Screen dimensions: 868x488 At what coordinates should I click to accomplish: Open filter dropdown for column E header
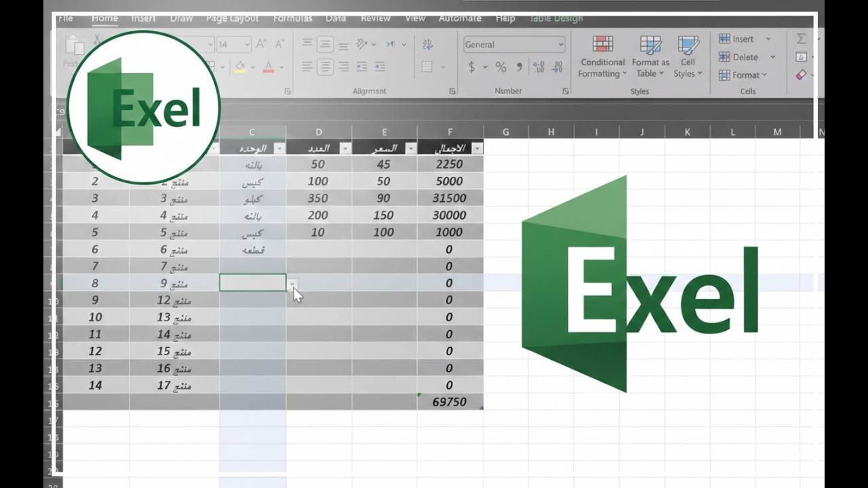[410, 148]
